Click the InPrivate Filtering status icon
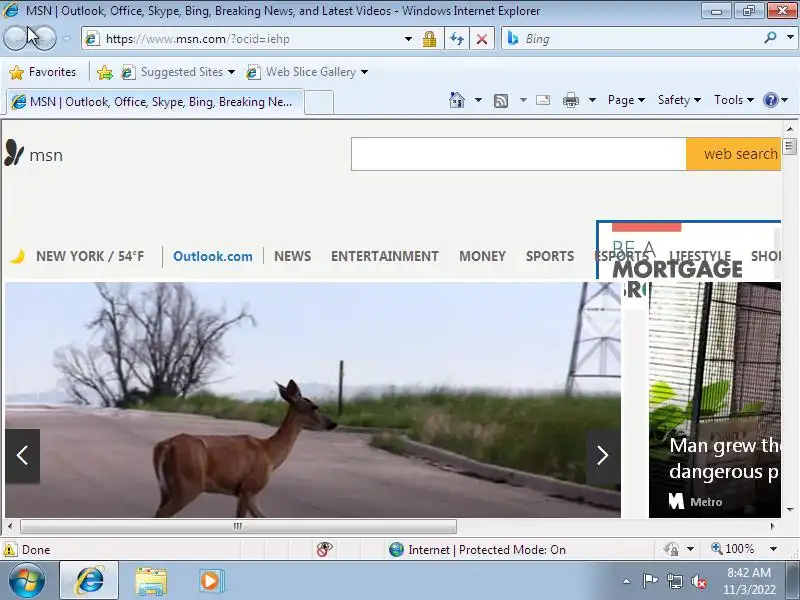This screenshot has height=600, width=800. click(x=324, y=549)
